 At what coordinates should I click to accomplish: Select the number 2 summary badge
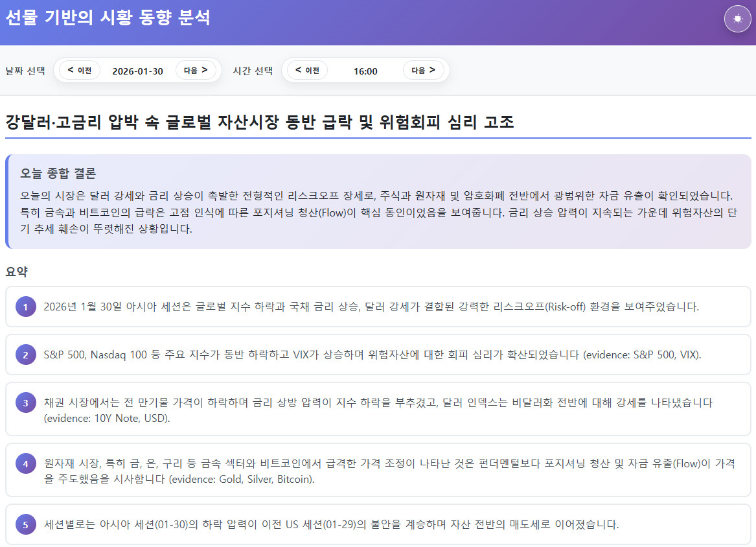coord(25,355)
